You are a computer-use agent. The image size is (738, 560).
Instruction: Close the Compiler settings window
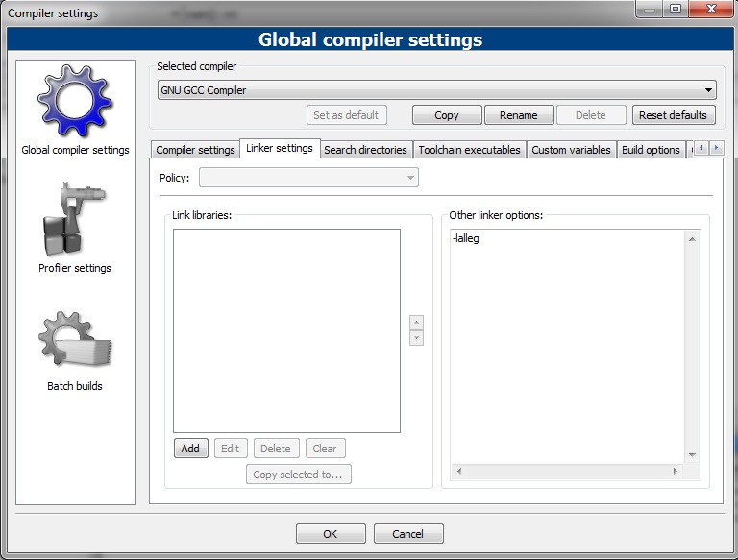pos(711,9)
